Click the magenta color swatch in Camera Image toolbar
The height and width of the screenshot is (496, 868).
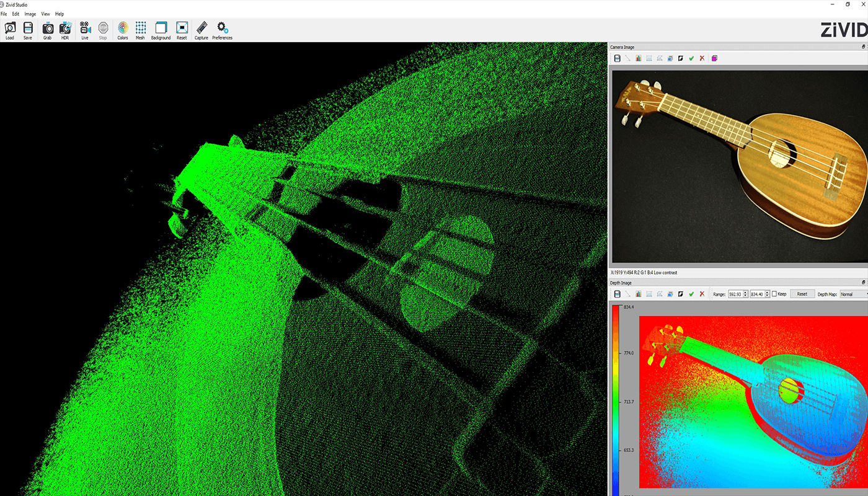click(x=714, y=58)
